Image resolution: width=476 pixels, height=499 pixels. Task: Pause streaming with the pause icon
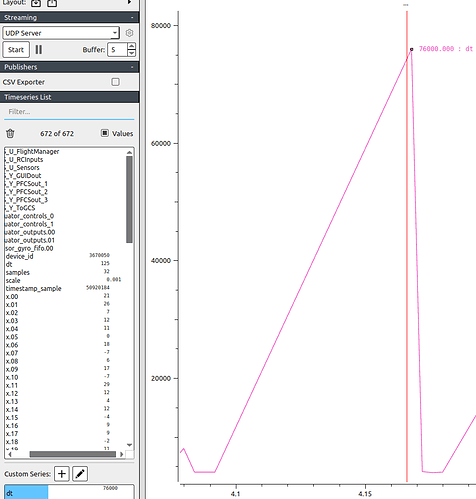(x=39, y=50)
